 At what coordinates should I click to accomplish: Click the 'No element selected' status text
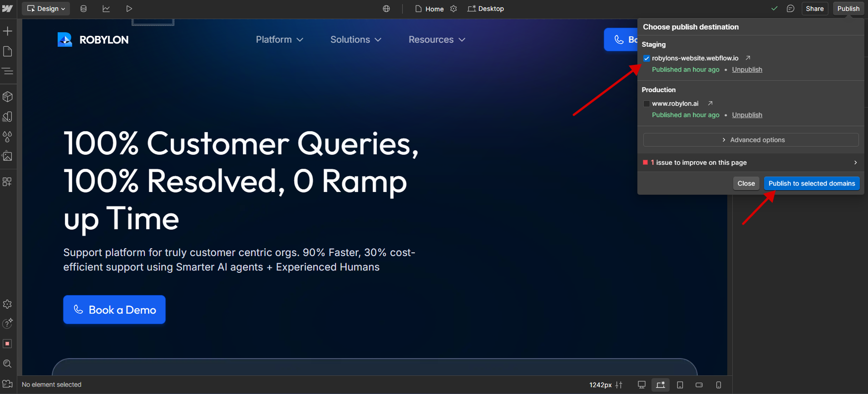tap(52, 384)
